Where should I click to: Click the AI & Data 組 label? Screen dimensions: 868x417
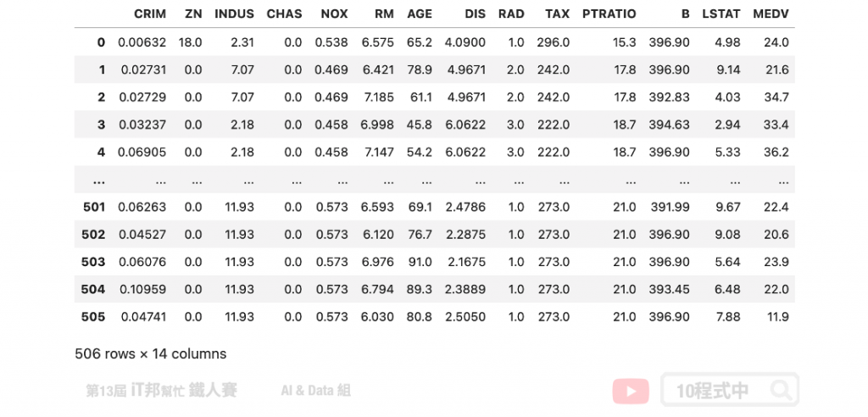coord(315,391)
